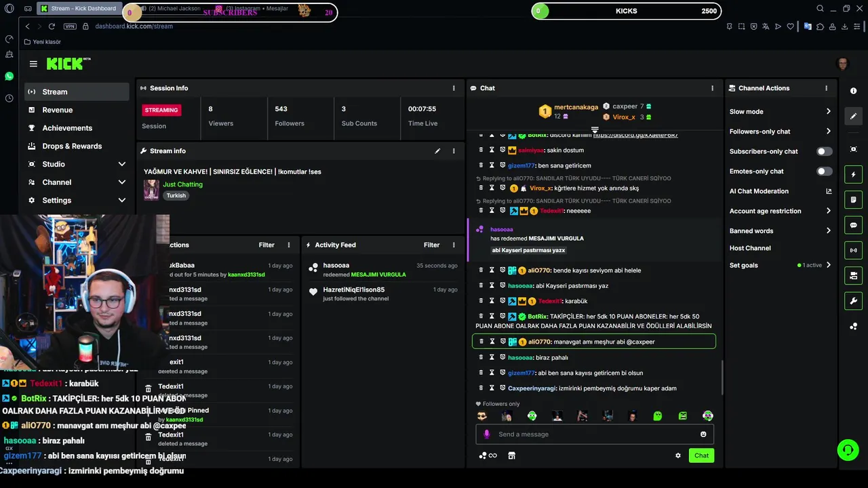868x488 pixels.
Task: Open Set goals options arrow
Action: click(828, 265)
